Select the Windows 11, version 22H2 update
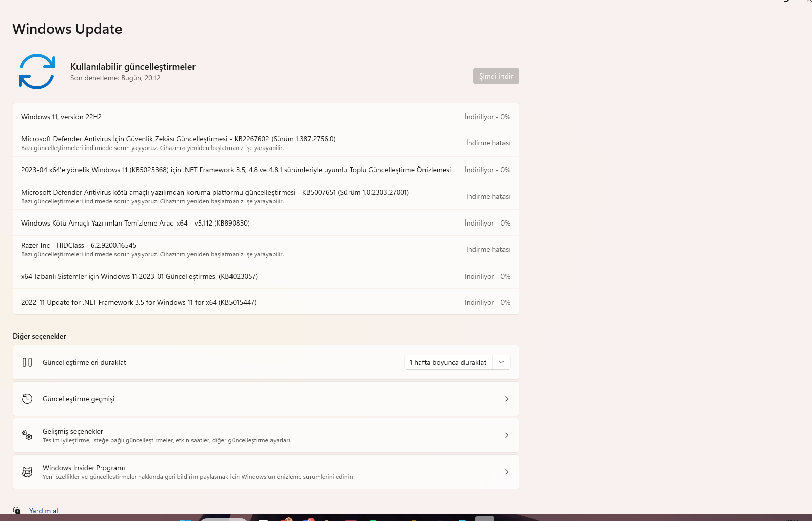The image size is (812, 521). click(x=266, y=117)
